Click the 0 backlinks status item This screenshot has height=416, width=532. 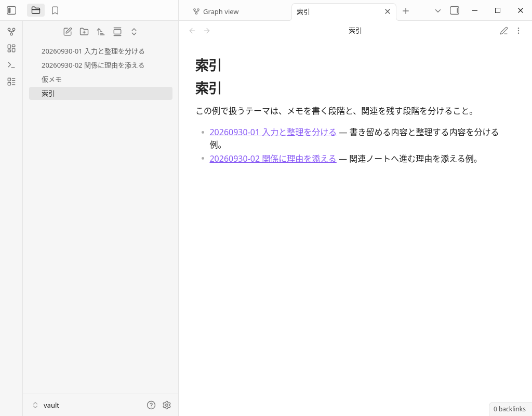click(x=509, y=409)
